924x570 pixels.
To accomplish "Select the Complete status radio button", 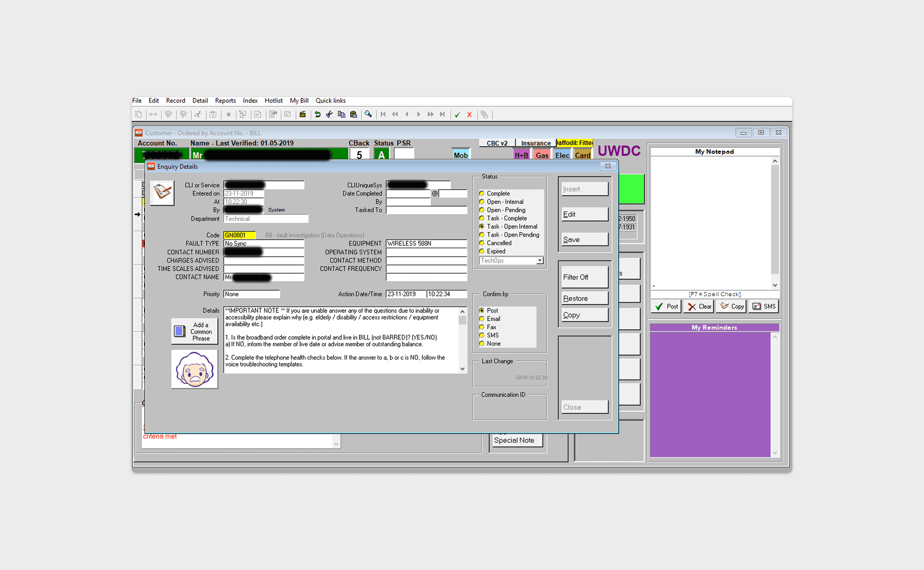I will 482,193.
